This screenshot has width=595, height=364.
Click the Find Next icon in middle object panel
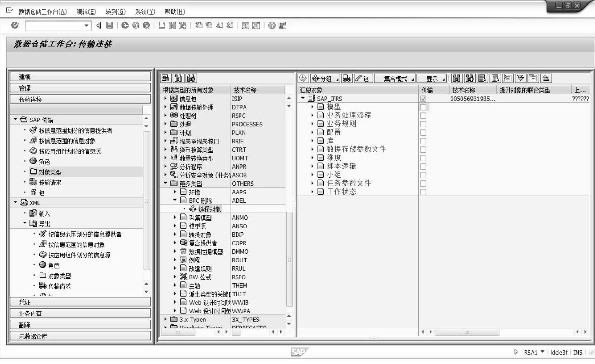191,78
